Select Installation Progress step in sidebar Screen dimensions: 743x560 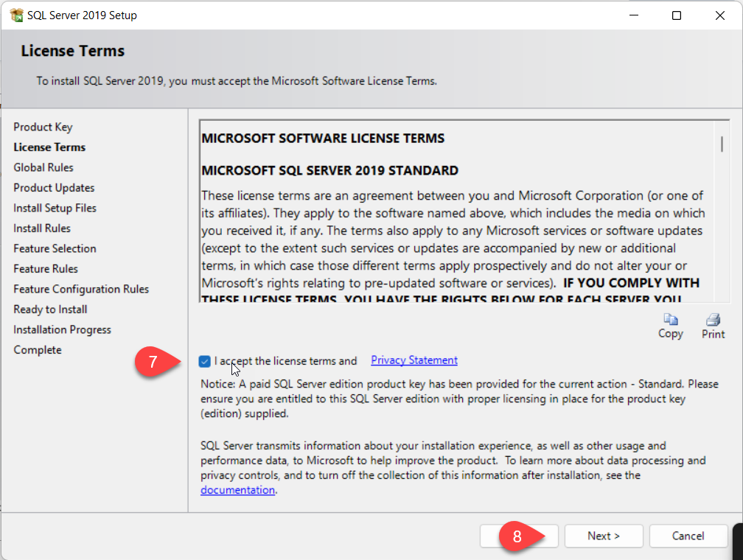click(x=62, y=330)
